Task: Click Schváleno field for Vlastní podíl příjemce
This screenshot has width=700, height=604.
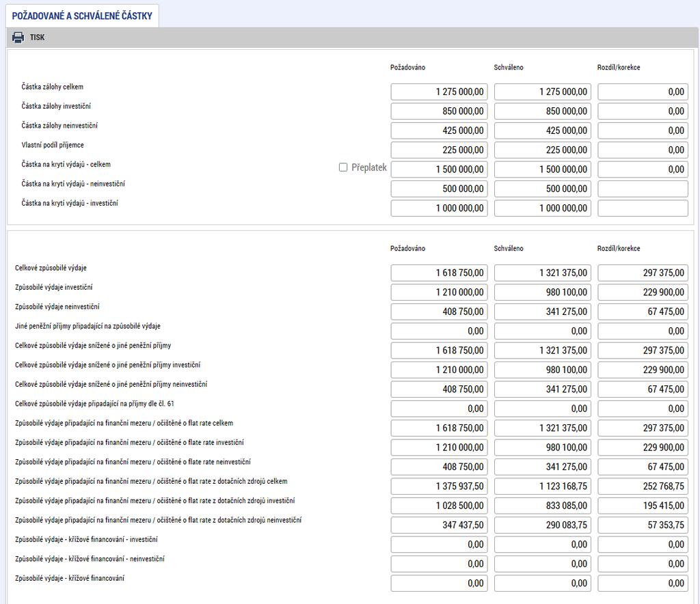Action: coord(542,150)
